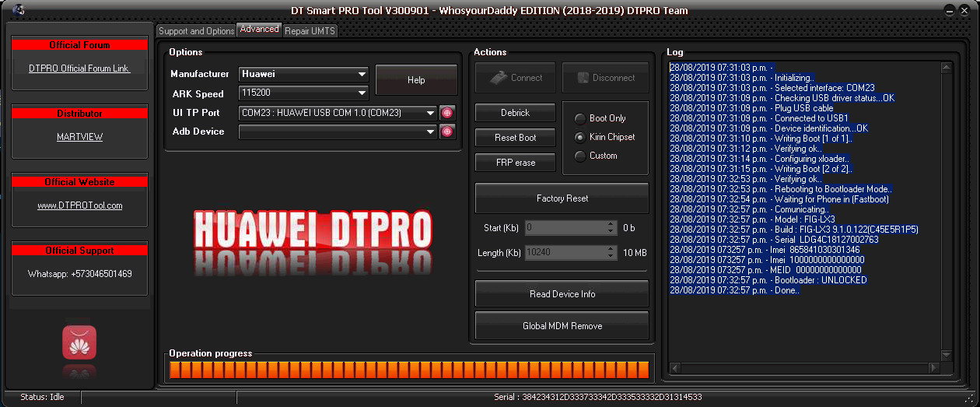Open the Repair UMTS tab
Viewport: 980px width, 407px height.
(310, 31)
